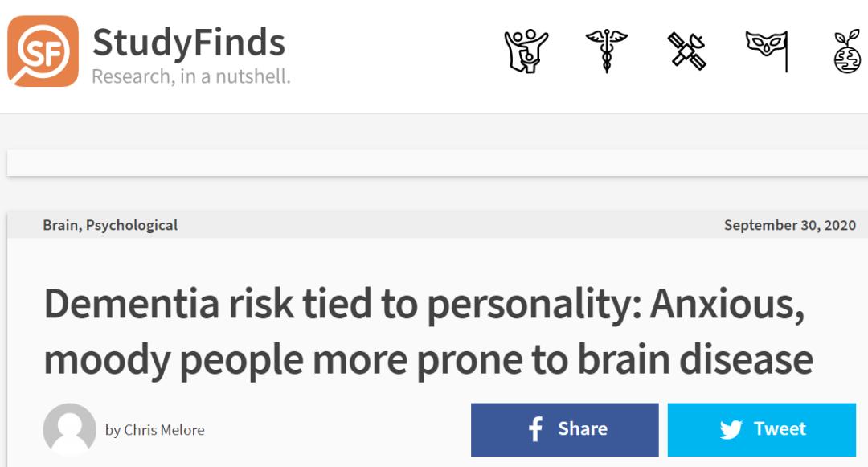This screenshot has height=467, width=868.
Task: Click the September 30, 2020 date
Action: 789,225
